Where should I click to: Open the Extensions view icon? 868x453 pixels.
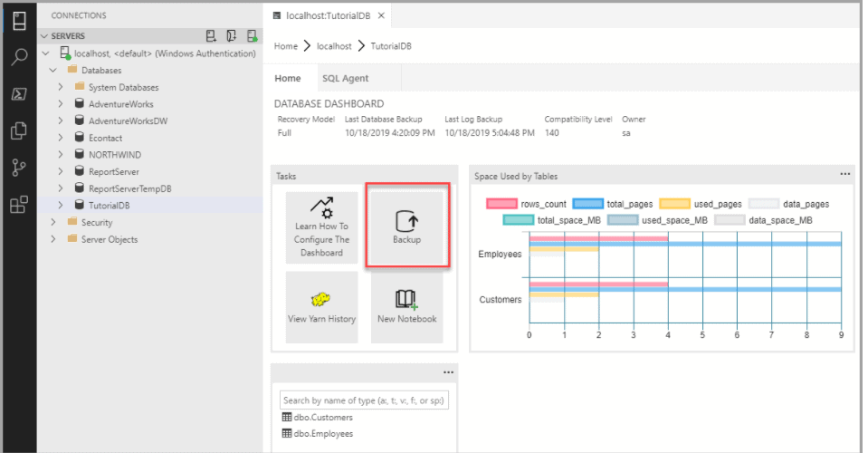point(18,205)
